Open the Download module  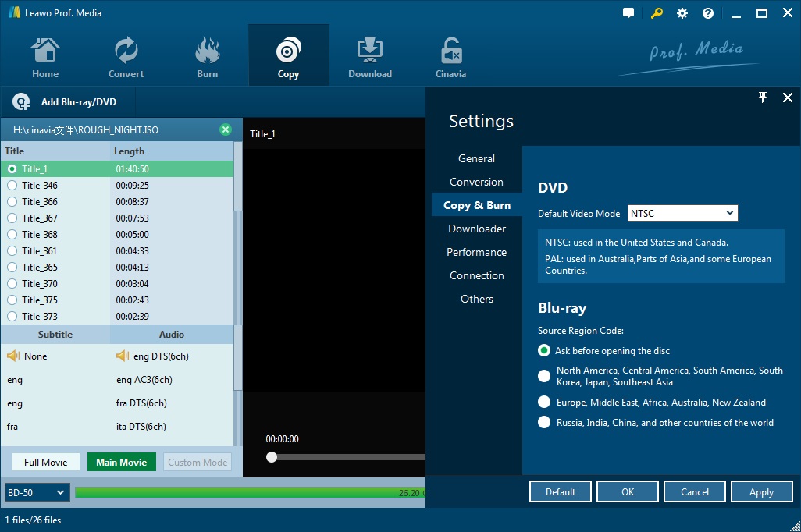[369, 55]
